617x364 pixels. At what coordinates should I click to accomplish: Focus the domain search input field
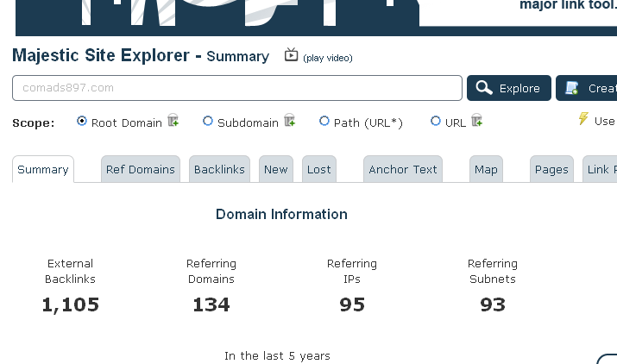[x=237, y=88]
